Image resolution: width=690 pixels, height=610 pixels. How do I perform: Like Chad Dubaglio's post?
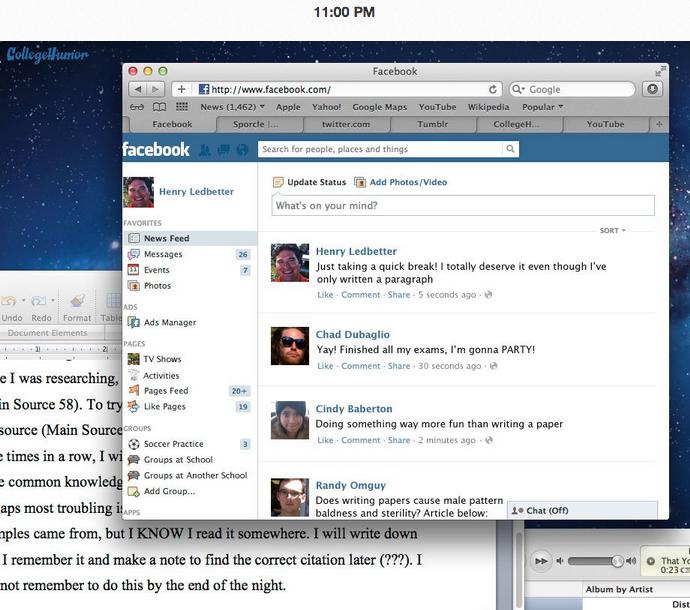click(x=325, y=366)
